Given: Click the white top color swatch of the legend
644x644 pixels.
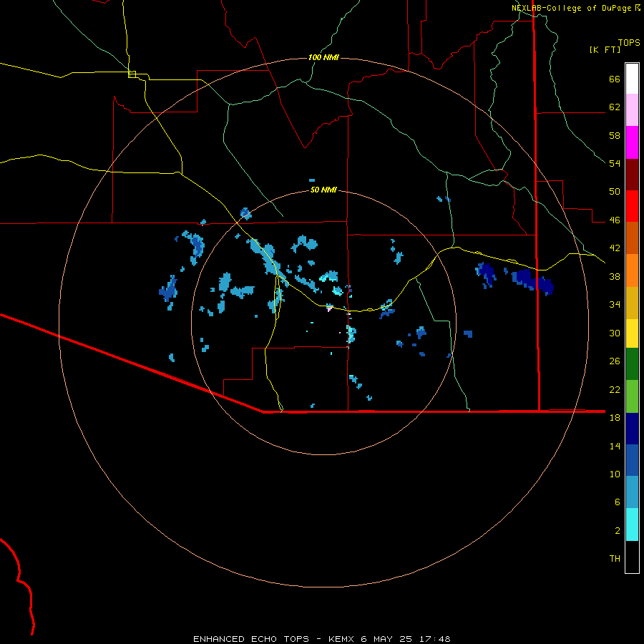Looking at the screenshot, I should pos(632,79).
